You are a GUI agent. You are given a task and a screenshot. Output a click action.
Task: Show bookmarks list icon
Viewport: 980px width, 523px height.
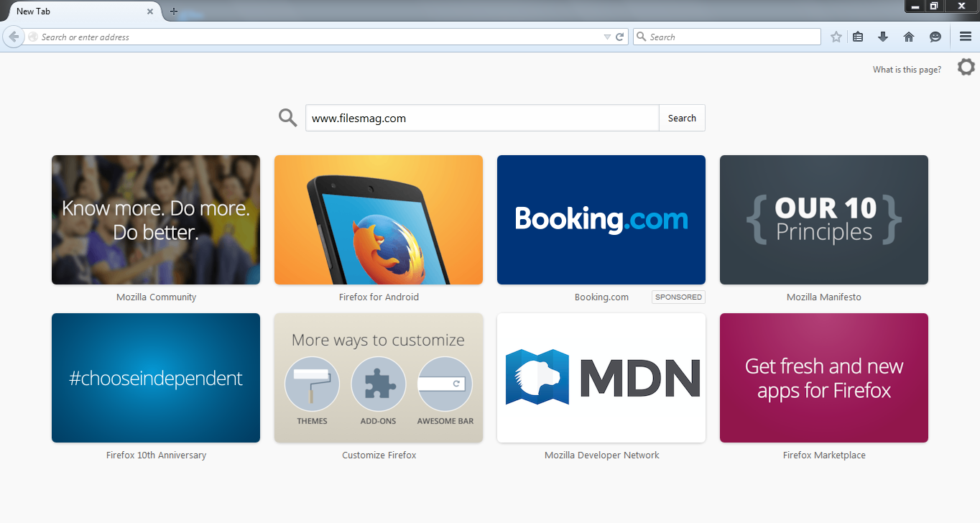[858, 37]
